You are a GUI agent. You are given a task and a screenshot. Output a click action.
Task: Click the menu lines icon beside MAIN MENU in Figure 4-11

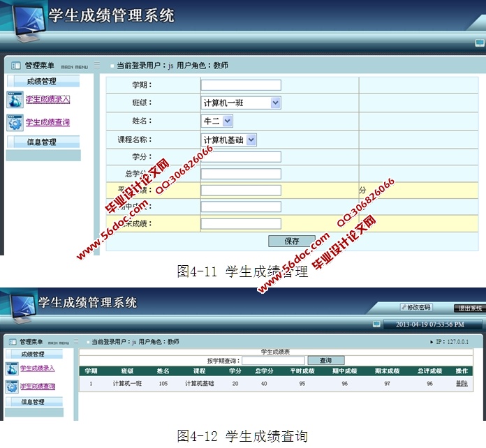tap(97, 65)
